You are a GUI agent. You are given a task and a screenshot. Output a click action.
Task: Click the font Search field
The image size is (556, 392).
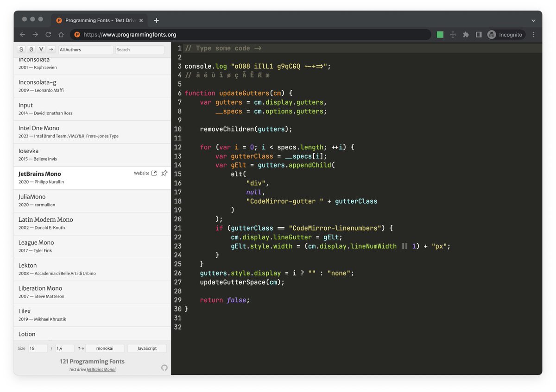140,50
